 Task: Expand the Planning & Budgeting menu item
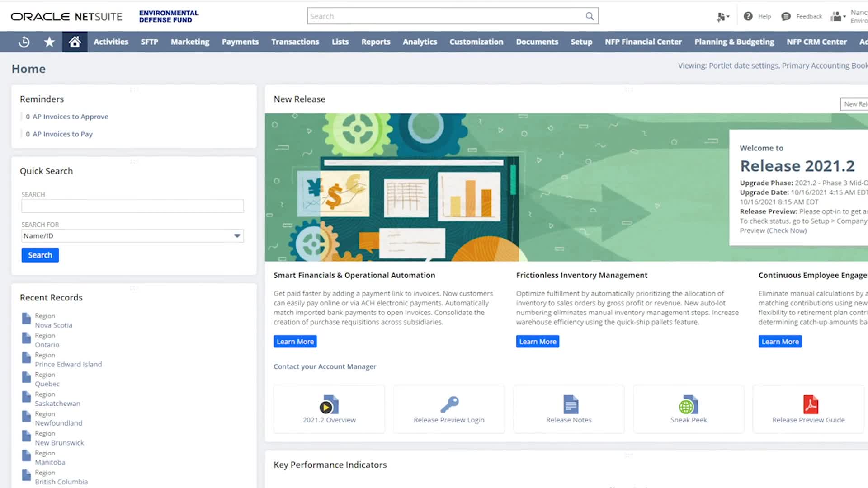tap(734, 42)
